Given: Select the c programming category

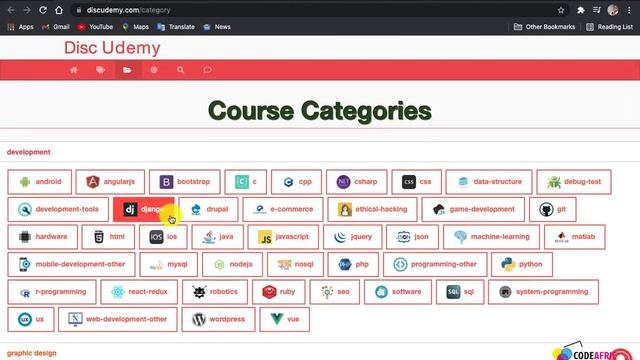Looking at the screenshot, I should click(245, 182).
